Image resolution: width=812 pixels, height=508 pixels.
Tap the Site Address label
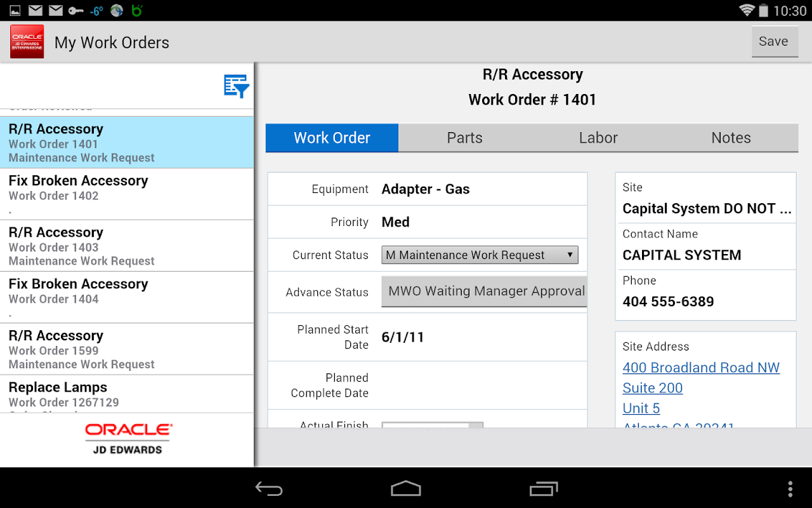click(x=656, y=347)
